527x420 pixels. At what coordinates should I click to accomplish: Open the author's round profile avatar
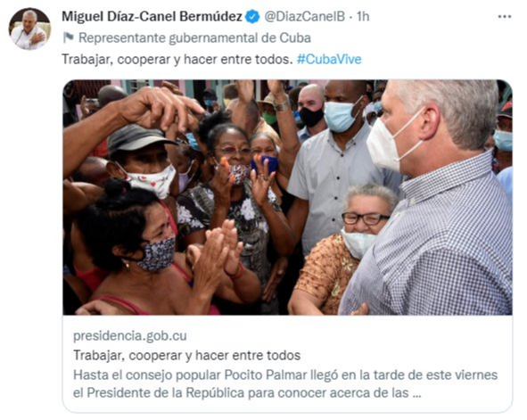(x=29, y=29)
